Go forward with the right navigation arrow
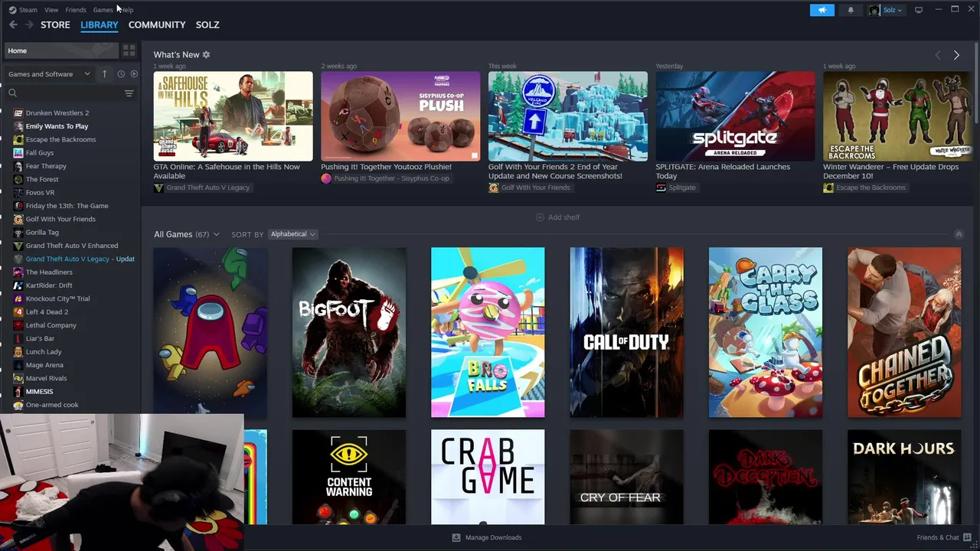 29,24
